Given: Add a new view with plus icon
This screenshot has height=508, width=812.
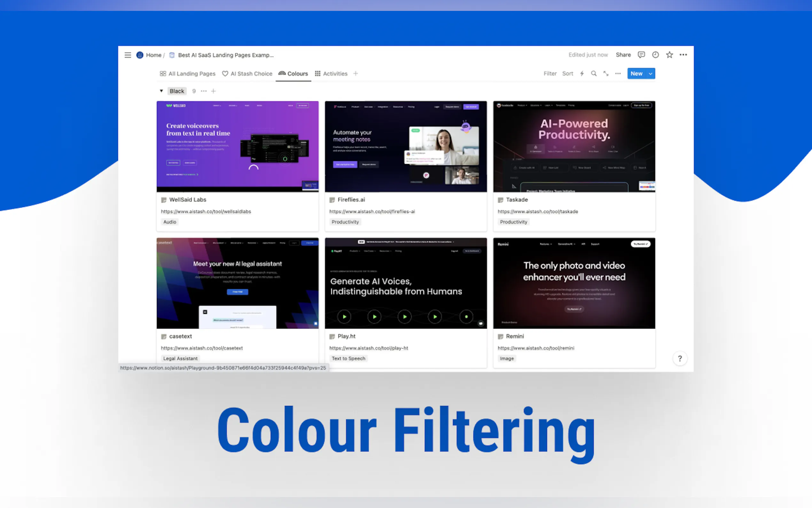Looking at the screenshot, I should (x=355, y=74).
